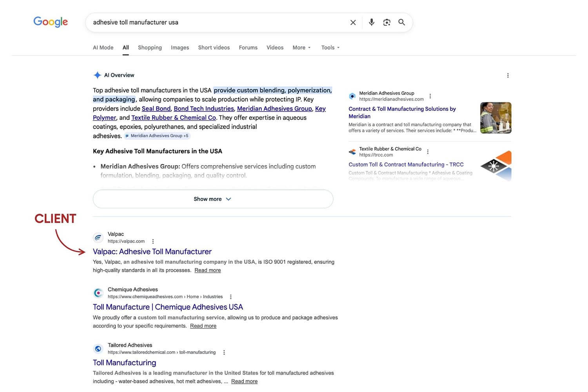This screenshot has width=588, height=392.
Task: Follow the Meridian Adhesives Group link in overview
Action: coord(274,109)
